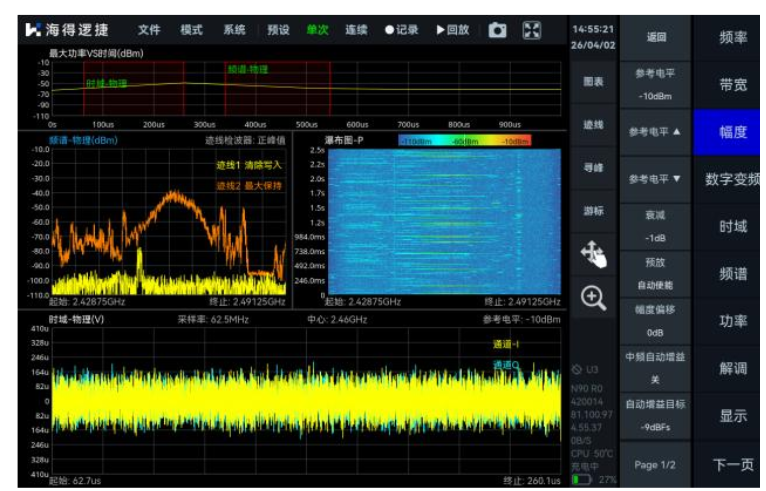Open the 系统 menu
This screenshot has height=491, width=766.
pyautogui.click(x=234, y=30)
